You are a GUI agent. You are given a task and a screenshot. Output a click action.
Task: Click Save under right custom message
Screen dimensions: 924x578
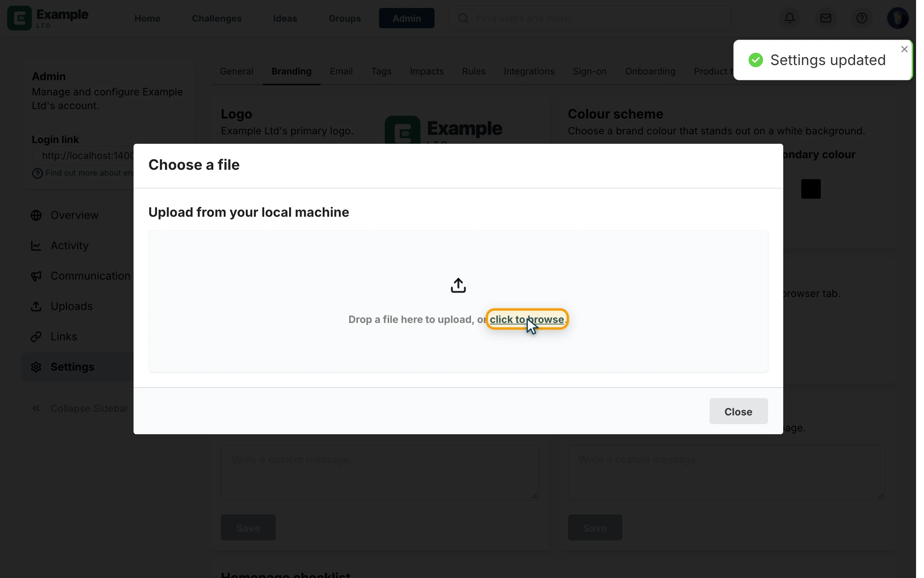[594, 527]
